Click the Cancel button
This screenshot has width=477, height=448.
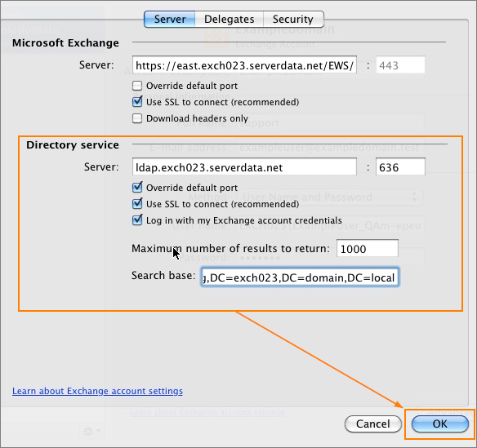pos(373,424)
